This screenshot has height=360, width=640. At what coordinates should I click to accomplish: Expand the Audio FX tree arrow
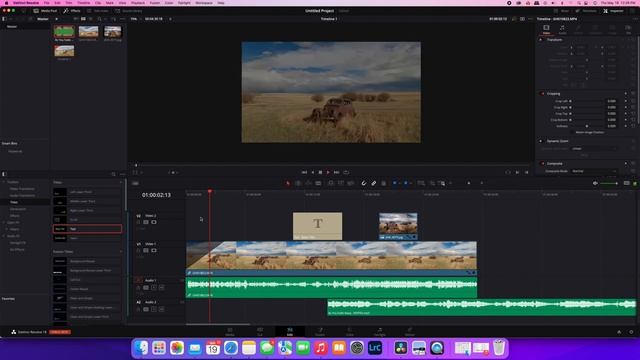click(x=4, y=236)
